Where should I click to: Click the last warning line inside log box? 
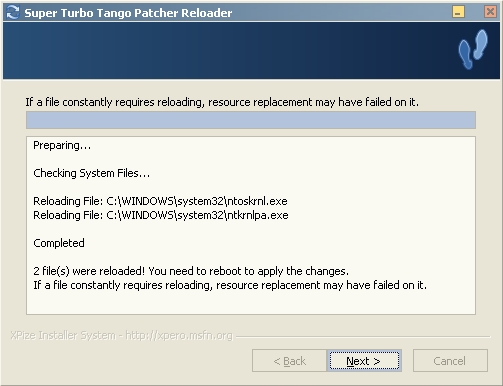pos(230,285)
